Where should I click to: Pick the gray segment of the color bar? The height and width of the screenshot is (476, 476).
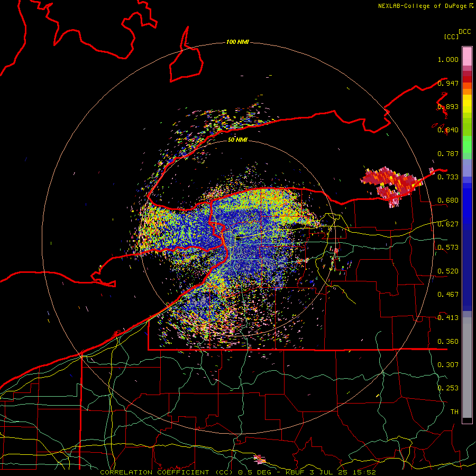(x=467, y=368)
